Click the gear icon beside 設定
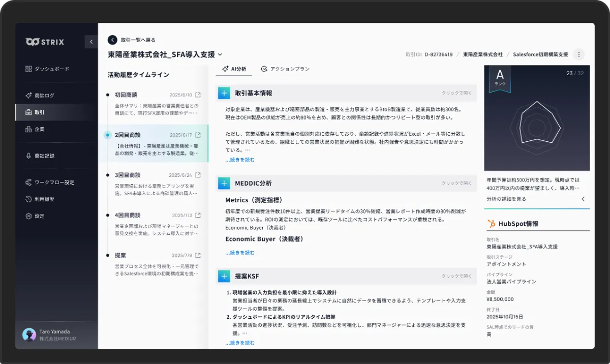Viewport: 610px width, 364px height. (28, 216)
